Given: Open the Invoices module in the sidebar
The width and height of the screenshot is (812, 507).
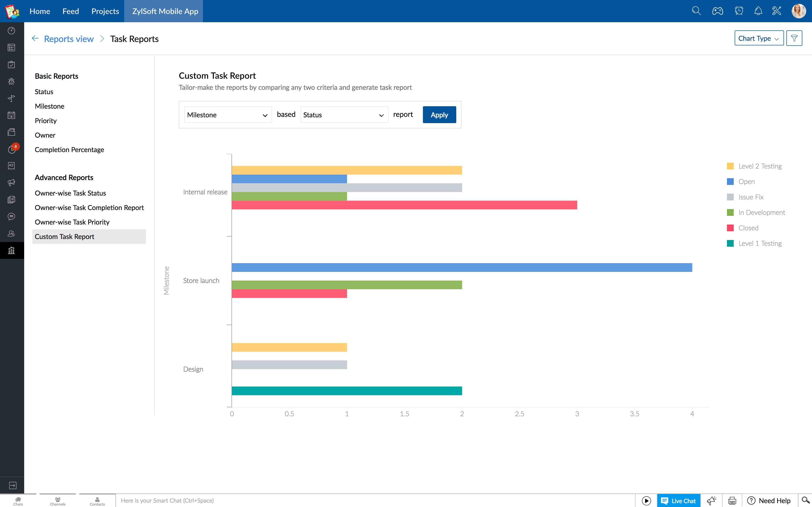Looking at the screenshot, I should point(11,166).
